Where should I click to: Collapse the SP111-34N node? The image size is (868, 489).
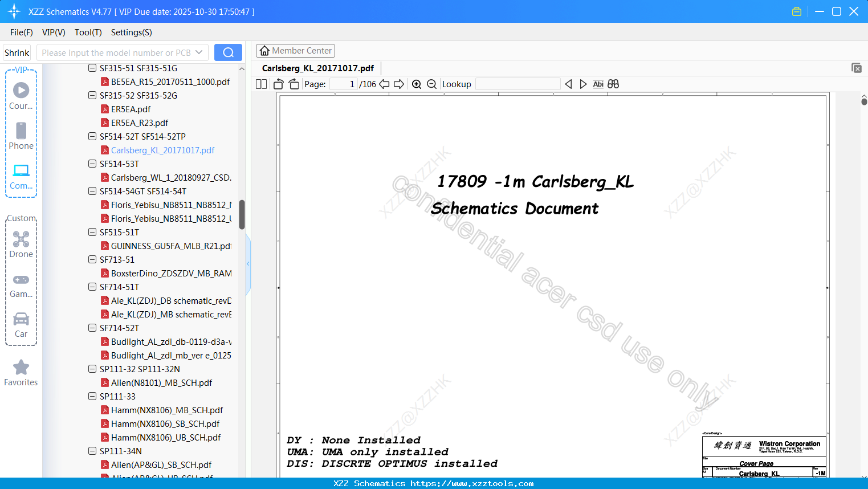92,451
